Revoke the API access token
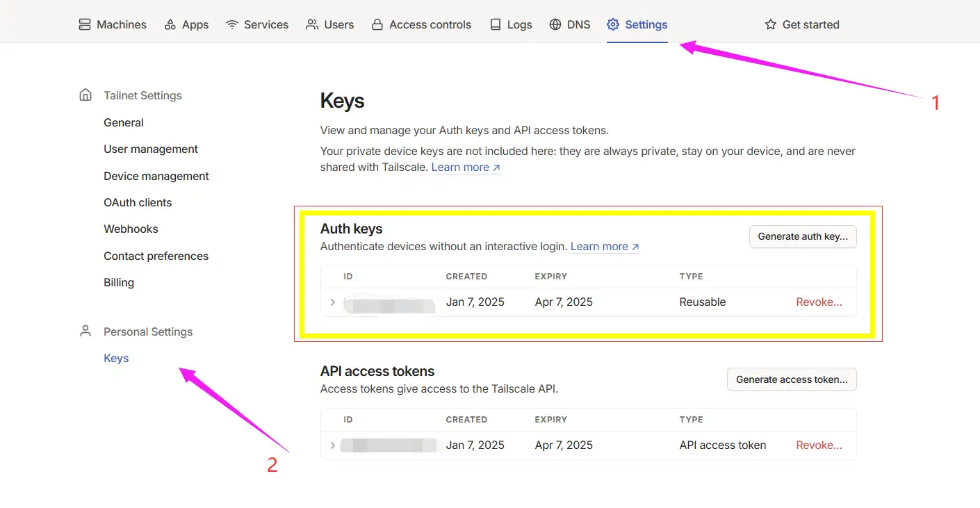Screen dimensions: 980x508 (819, 445)
